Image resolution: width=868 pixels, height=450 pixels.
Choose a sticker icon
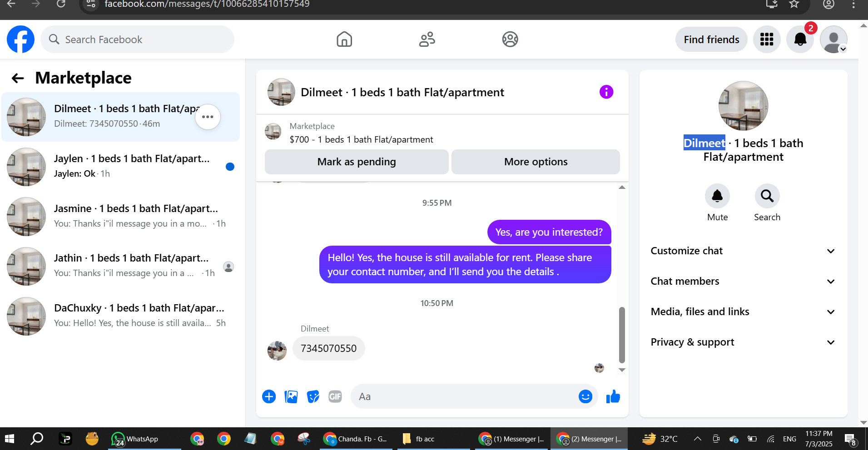tap(313, 396)
